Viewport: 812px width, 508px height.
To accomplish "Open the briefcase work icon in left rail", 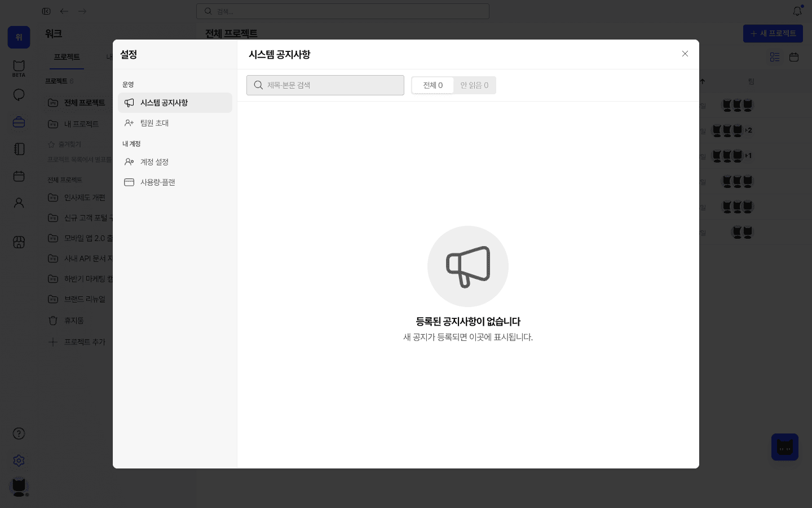I will click(x=19, y=122).
